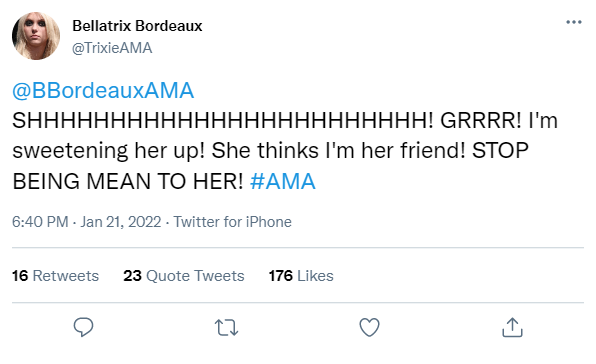Open the three-dot more options menu
The image size is (596, 364).
coord(574,22)
